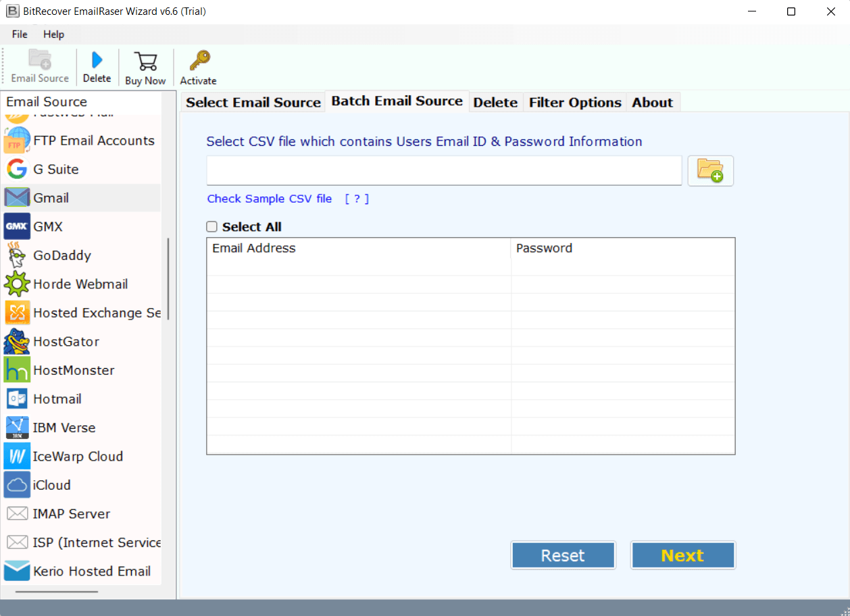
Task: Click the Next button
Action: click(x=682, y=555)
